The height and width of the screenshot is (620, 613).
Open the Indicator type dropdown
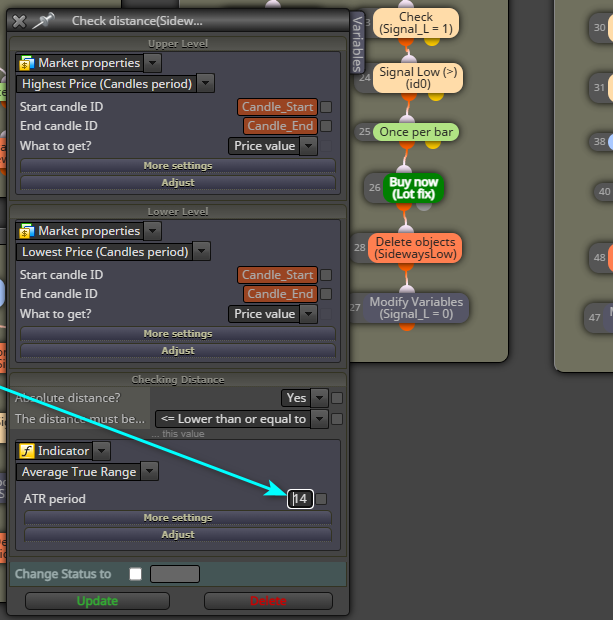point(102,451)
